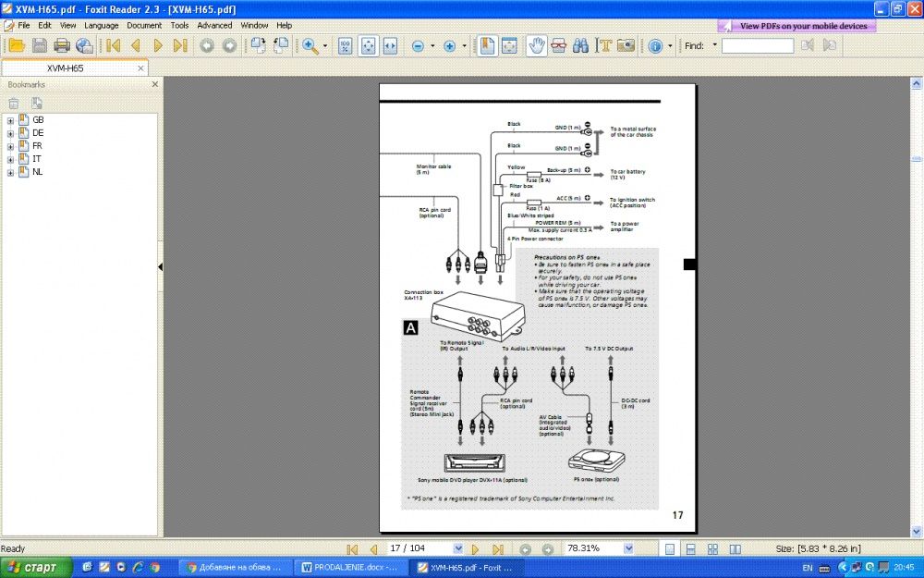This screenshot has height=578, width=924.
Task: Open the Advanced menu
Action: pos(214,25)
